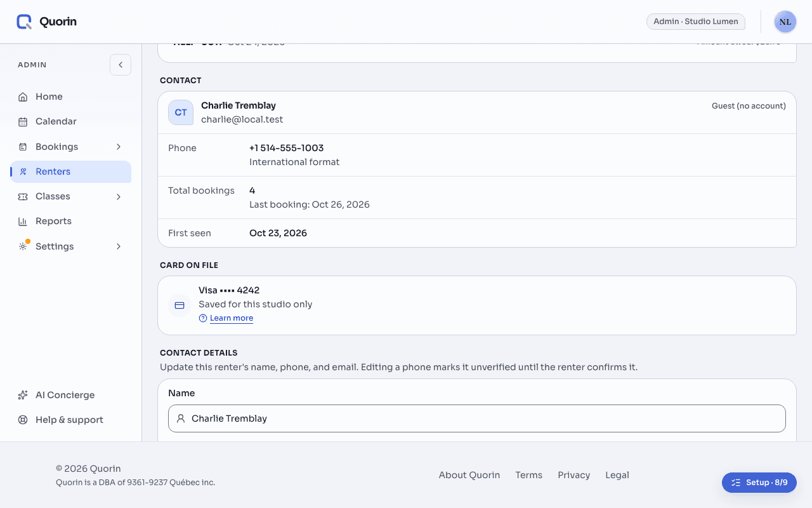
Task: Click the Quorin brand name
Action: 58,22
